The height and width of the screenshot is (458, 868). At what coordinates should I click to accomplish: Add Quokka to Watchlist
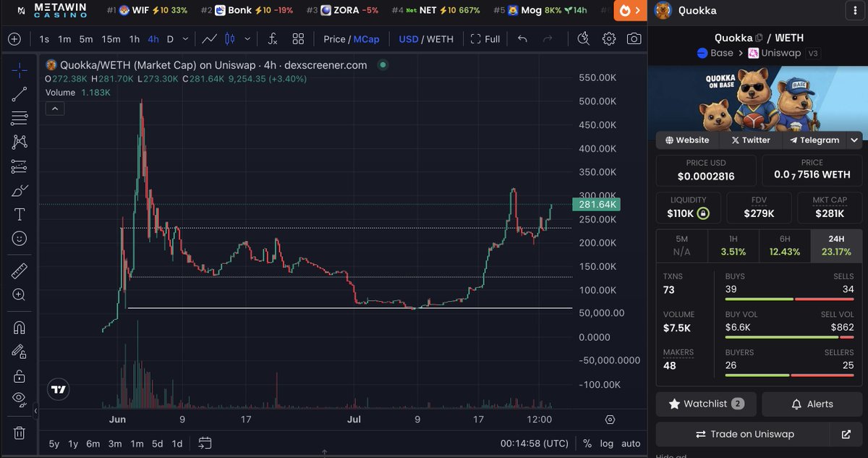click(x=706, y=404)
